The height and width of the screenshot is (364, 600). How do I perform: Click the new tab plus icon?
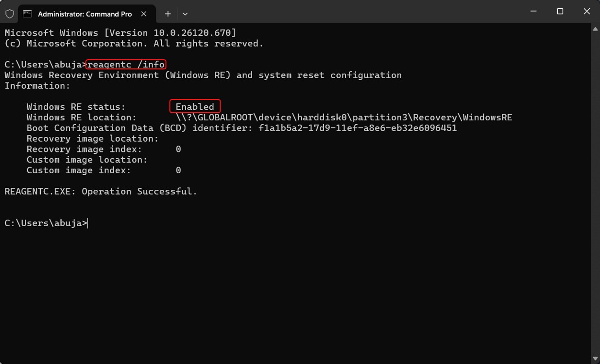[168, 14]
